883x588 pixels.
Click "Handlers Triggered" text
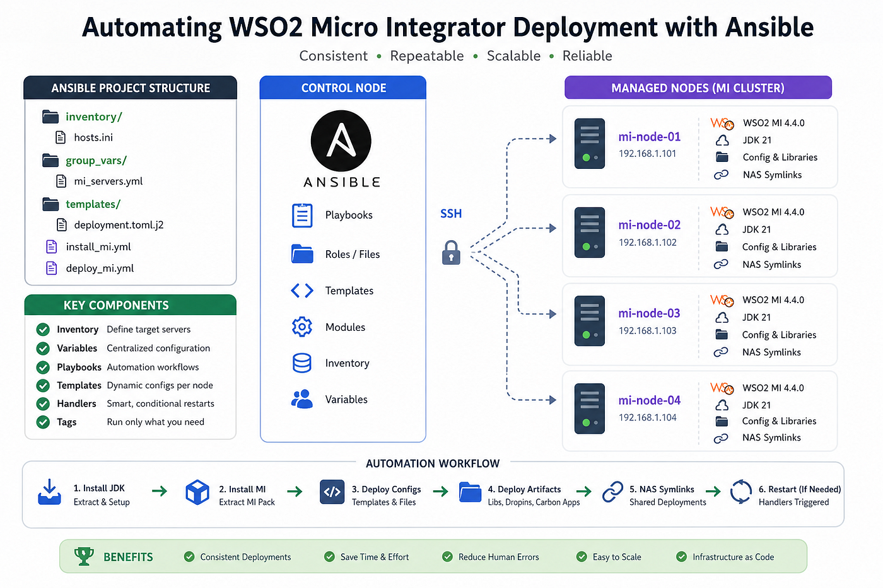(x=793, y=502)
